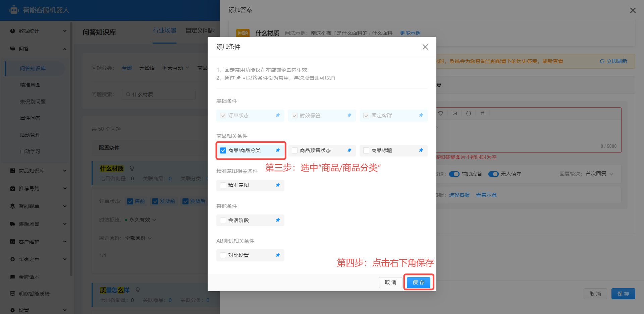Click the curly braces variable icon
Viewport: 644px width, 314px height.
pos(469,113)
